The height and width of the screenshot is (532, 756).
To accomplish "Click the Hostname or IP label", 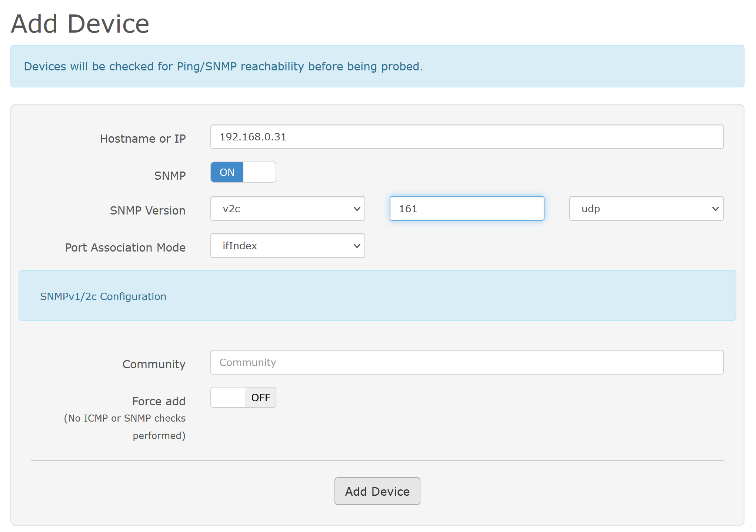I will point(143,139).
